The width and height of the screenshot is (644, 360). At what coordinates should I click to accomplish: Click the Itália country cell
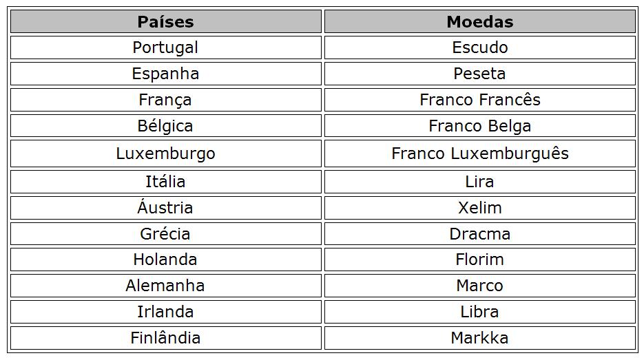pyautogui.click(x=165, y=182)
